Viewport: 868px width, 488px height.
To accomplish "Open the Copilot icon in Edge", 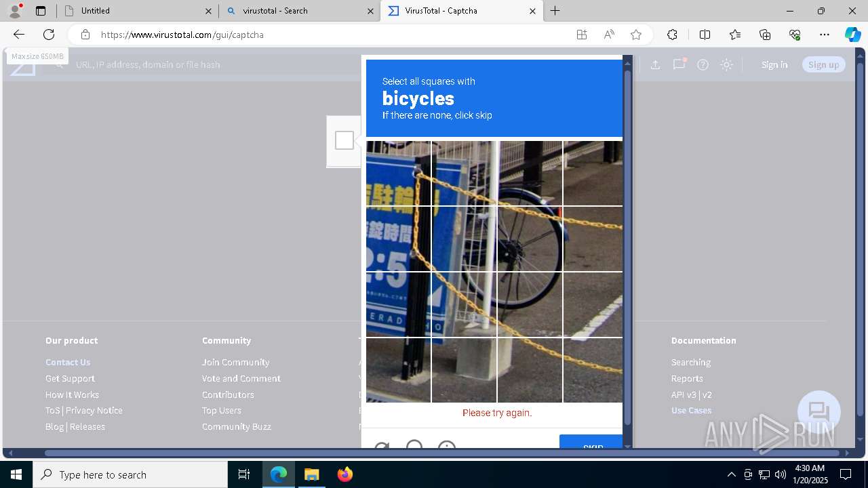I will [x=853, y=35].
